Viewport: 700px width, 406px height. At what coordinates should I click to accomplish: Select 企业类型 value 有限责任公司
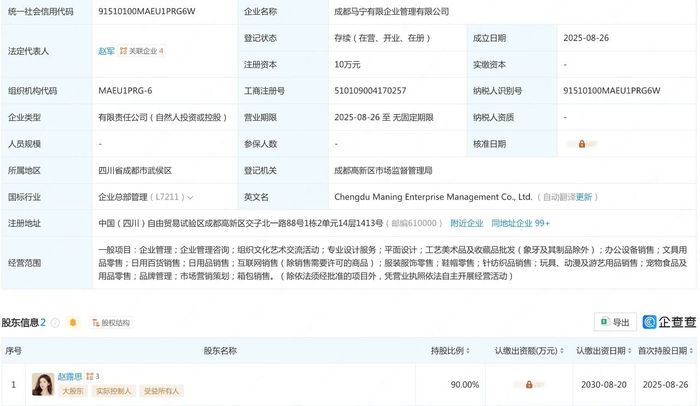tap(163, 117)
